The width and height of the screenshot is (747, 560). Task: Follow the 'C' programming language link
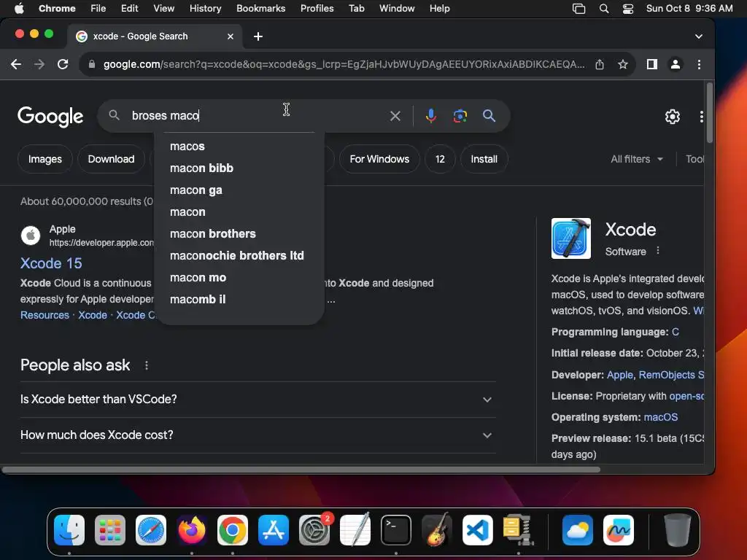(x=675, y=332)
